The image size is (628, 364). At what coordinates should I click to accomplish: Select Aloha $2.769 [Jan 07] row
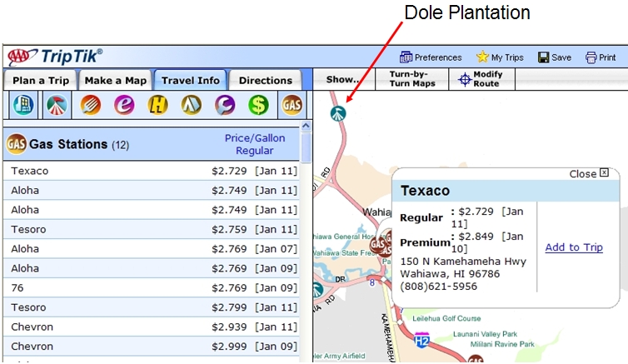pyautogui.click(x=152, y=249)
